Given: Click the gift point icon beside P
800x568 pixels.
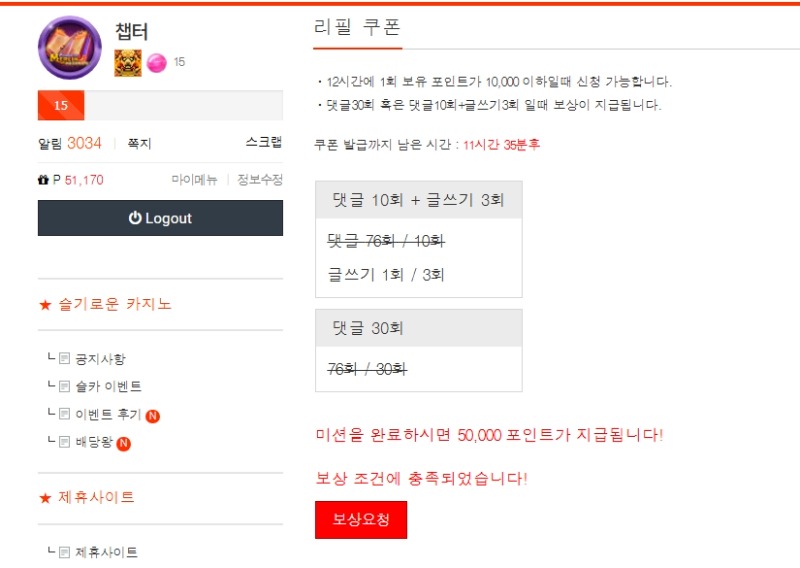Looking at the screenshot, I should click(x=43, y=180).
